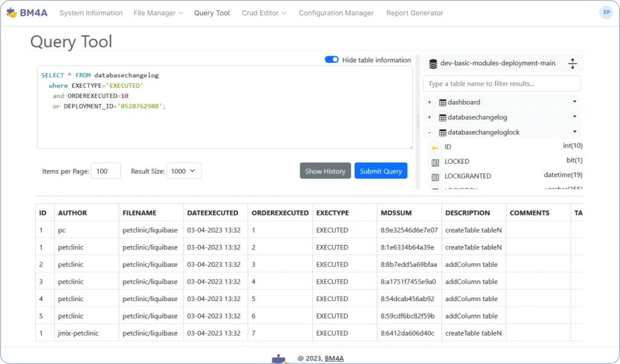Click the dev-basic-modules-deployment-main database name
Image resolution: width=620 pixels, height=364 pixels.
(x=498, y=63)
